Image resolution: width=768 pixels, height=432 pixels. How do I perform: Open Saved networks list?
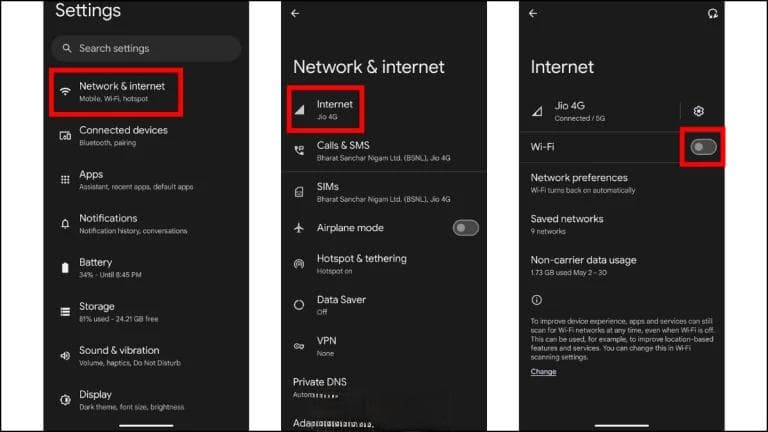point(622,224)
